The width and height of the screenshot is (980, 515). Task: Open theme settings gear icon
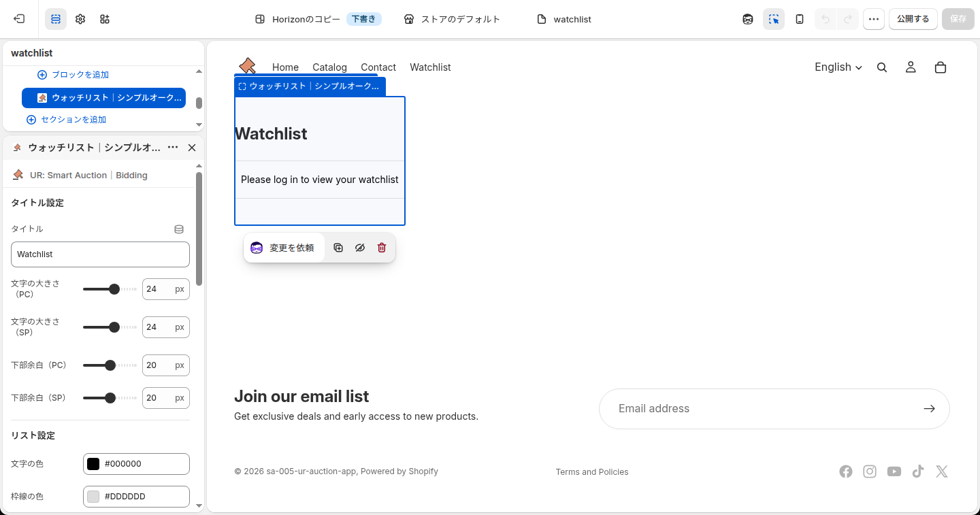click(x=80, y=19)
